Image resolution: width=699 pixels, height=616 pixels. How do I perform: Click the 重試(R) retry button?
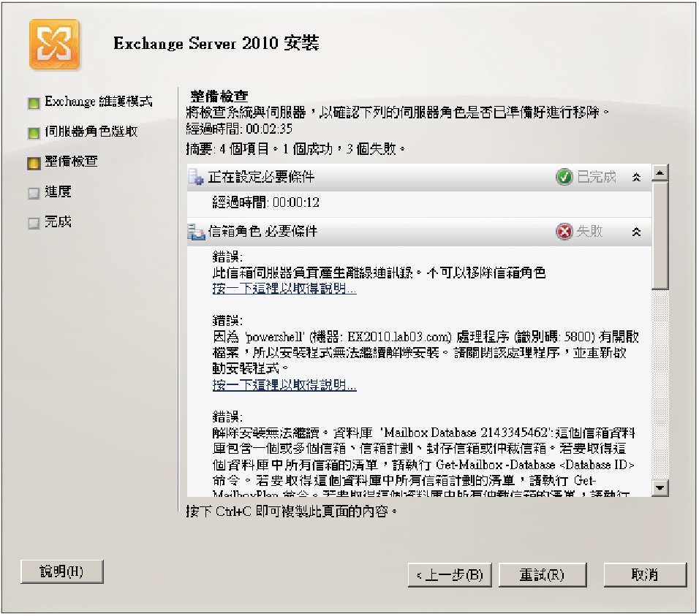coord(543,575)
